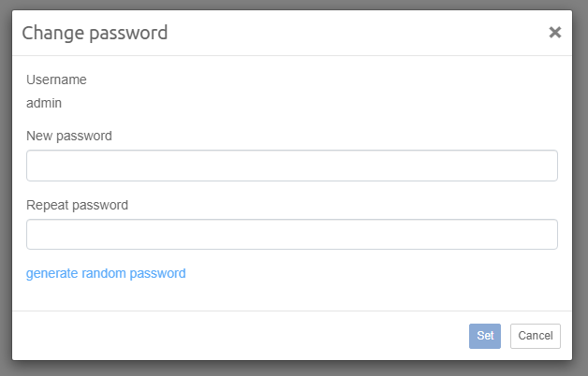Hit the X icon in dialog header
This screenshot has height=376, width=588.
coord(554,33)
